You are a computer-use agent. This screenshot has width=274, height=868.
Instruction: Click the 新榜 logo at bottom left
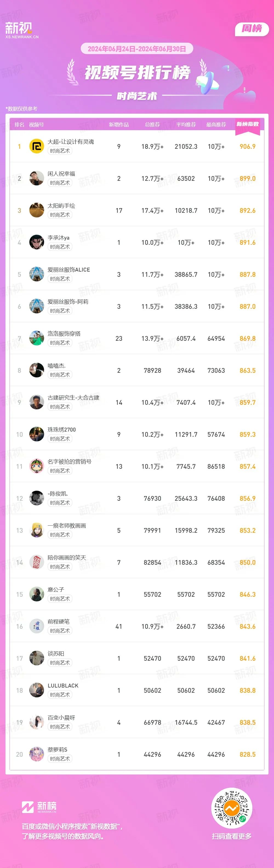[x=39, y=807]
